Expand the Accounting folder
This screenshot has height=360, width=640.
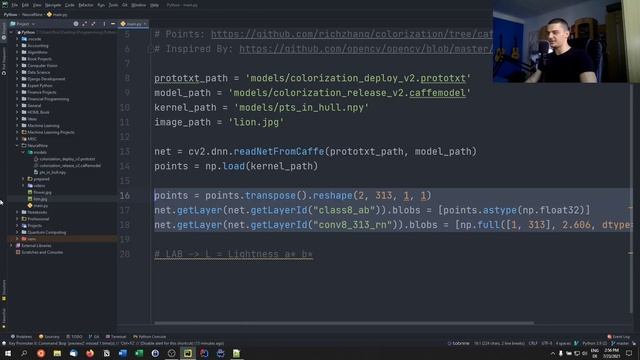tap(17, 46)
